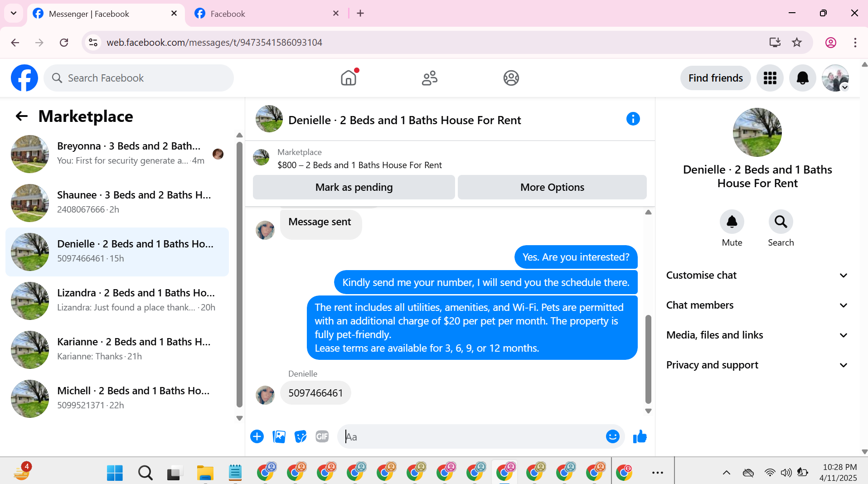868x484 pixels.
Task: Open the install app icon in address bar
Action: 775,43
